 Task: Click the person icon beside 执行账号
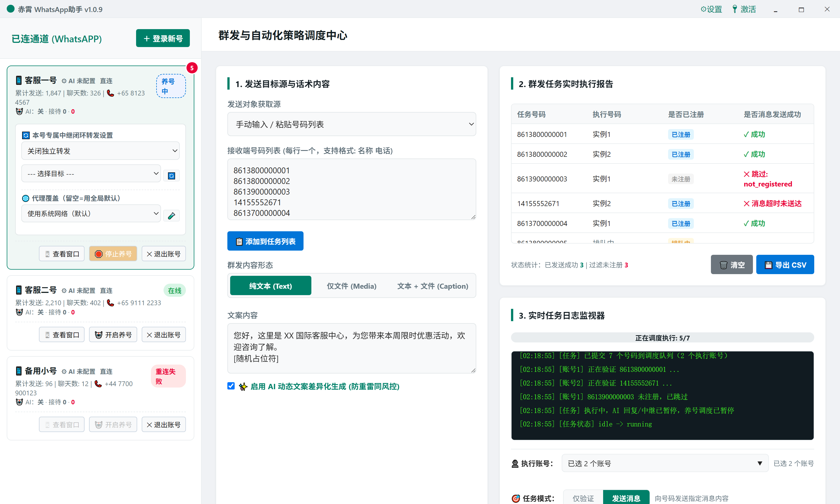tap(515, 463)
